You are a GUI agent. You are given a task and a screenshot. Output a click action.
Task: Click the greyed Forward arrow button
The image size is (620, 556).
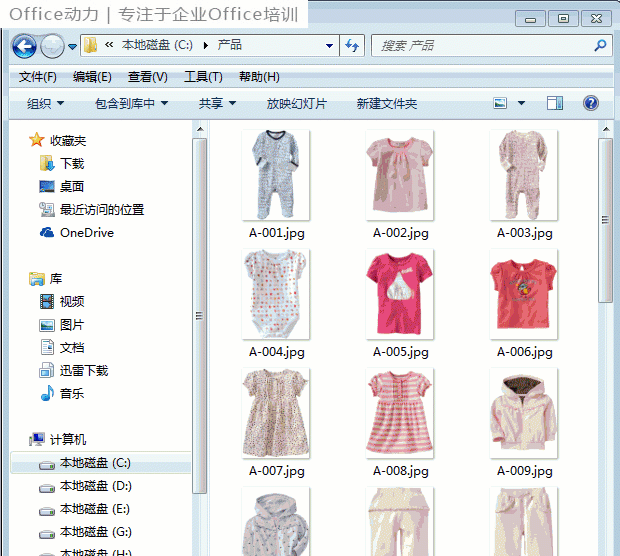pos(53,46)
